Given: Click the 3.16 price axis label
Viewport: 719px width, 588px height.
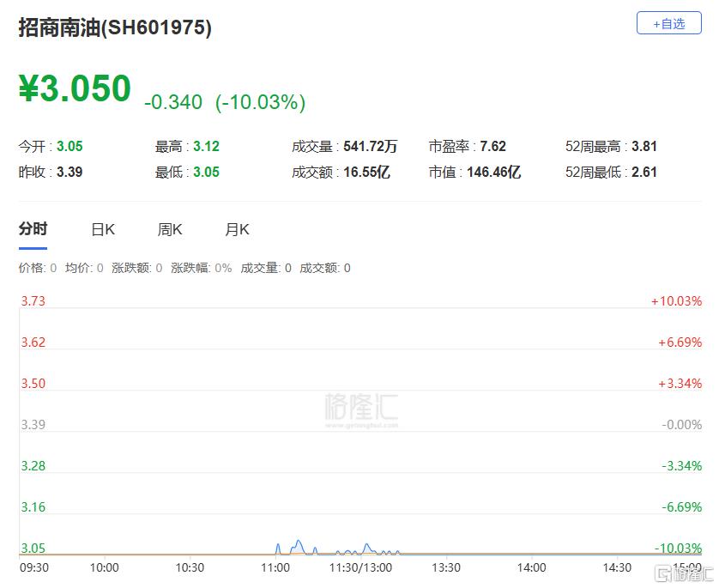Looking at the screenshot, I should [x=33, y=507].
